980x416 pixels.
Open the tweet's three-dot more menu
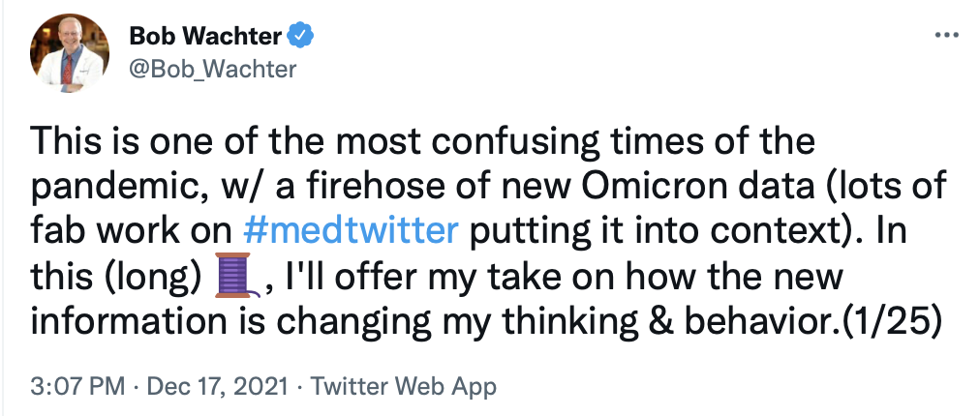tap(944, 36)
